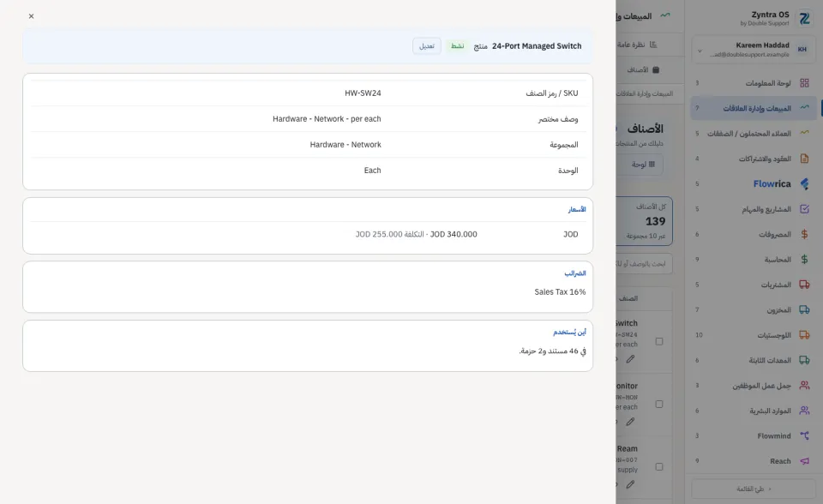823x504 pixels.
Task: Click the Zyntra OS logo icon
Action: click(x=804, y=18)
